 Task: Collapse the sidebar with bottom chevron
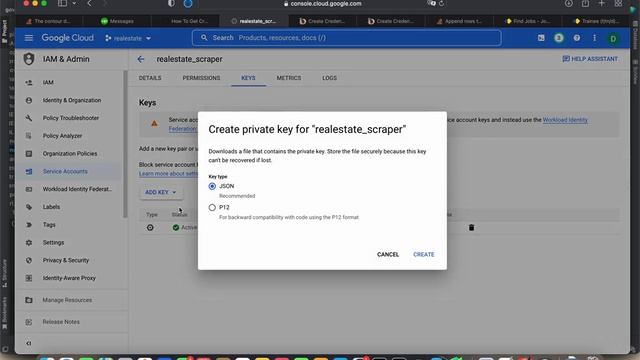29,343
